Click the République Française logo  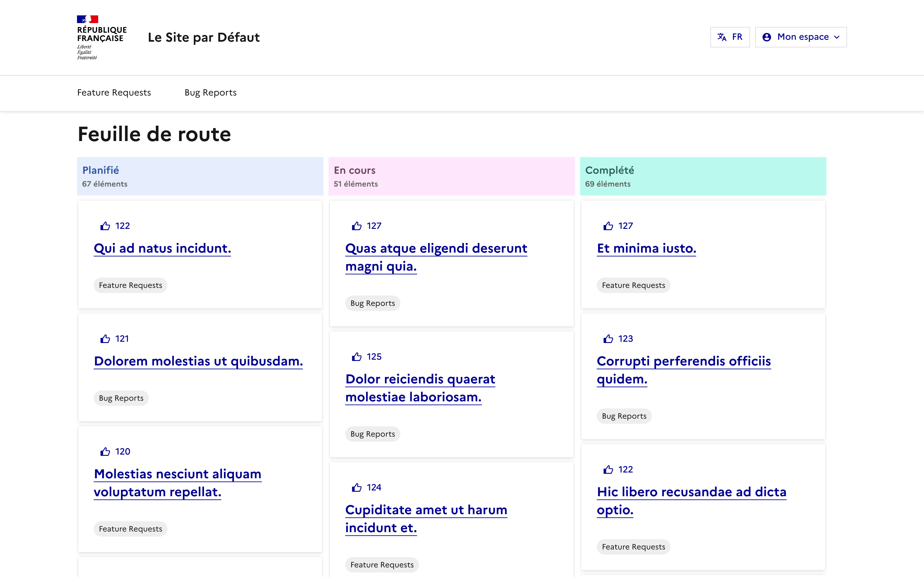click(102, 37)
